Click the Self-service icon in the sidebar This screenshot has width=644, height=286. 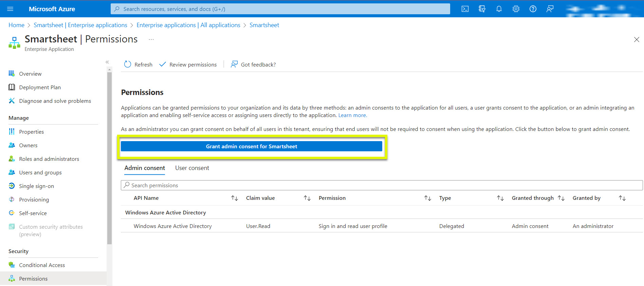12,213
